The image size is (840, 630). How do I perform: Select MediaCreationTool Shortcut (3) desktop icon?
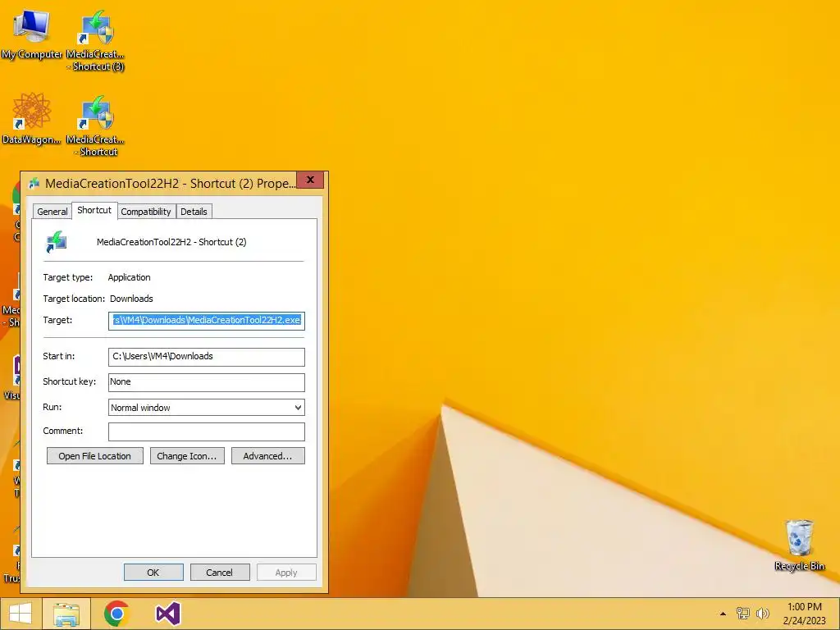(x=95, y=40)
